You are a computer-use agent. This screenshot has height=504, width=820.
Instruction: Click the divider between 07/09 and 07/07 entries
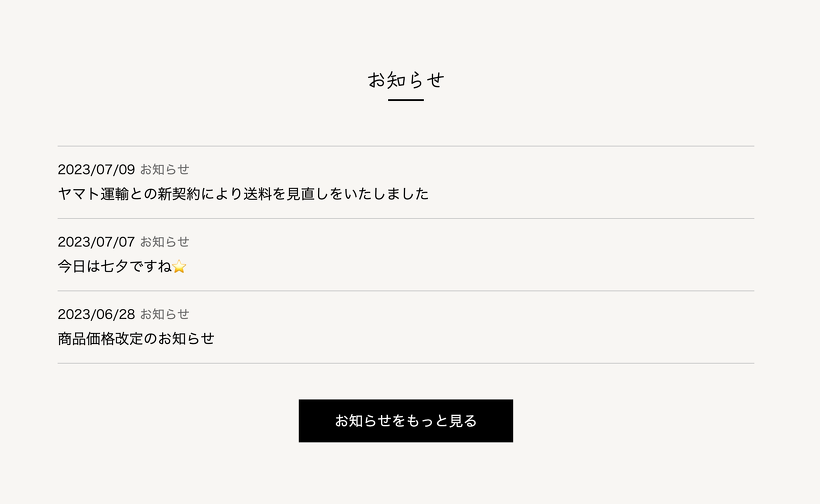tap(405, 218)
